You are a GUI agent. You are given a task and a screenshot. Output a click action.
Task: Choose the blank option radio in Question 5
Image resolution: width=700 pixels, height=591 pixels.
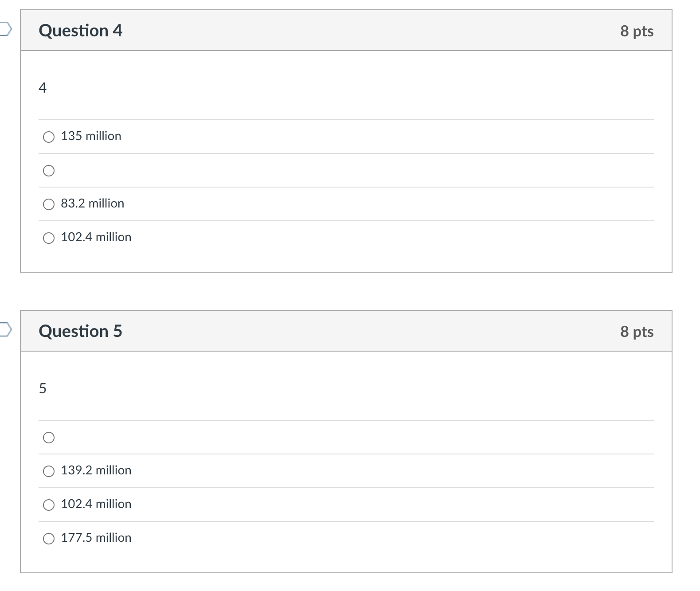pyautogui.click(x=49, y=438)
